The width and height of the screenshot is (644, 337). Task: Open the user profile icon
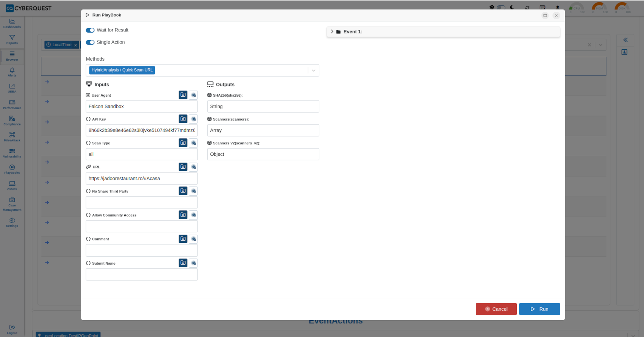(x=558, y=8)
